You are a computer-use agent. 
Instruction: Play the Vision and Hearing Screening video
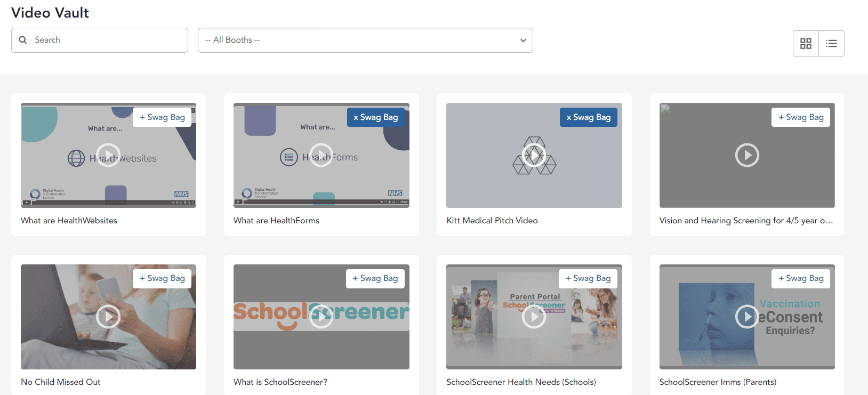[747, 155]
